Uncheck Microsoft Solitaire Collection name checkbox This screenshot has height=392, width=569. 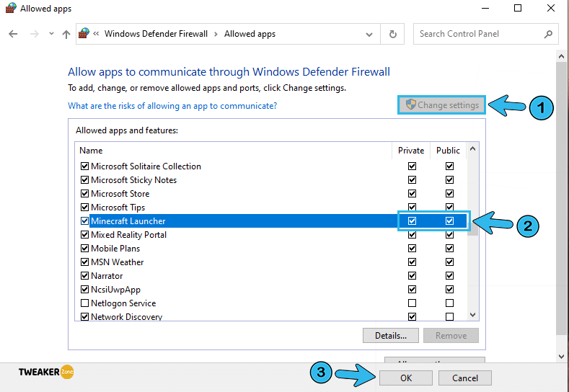click(84, 166)
